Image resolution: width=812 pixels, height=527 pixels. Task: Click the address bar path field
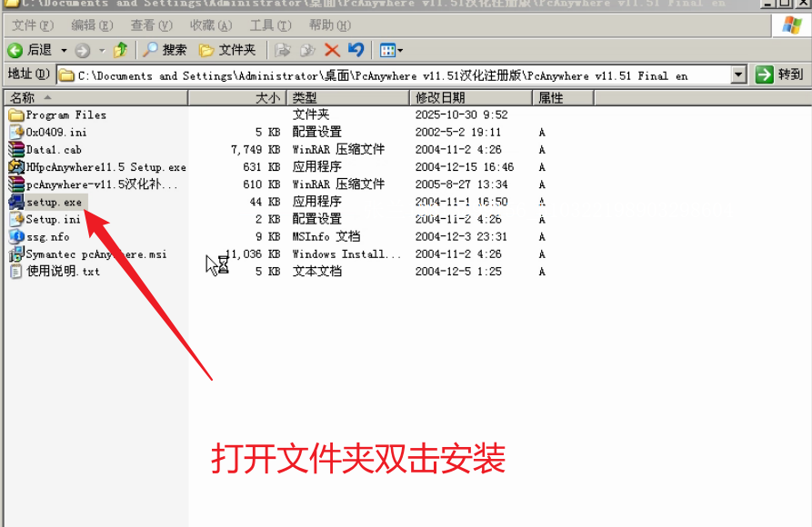(395, 75)
